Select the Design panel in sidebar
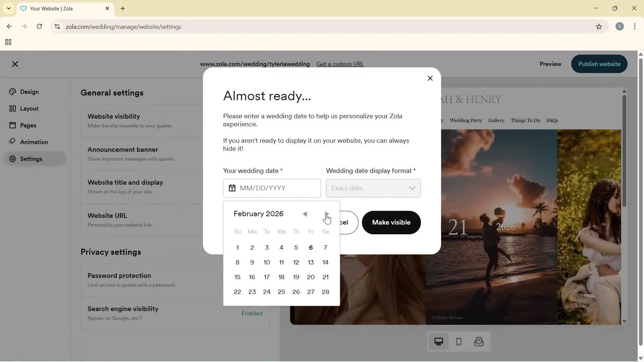Image resolution: width=644 pixels, height=362 pixels. [x=29, y=92]
